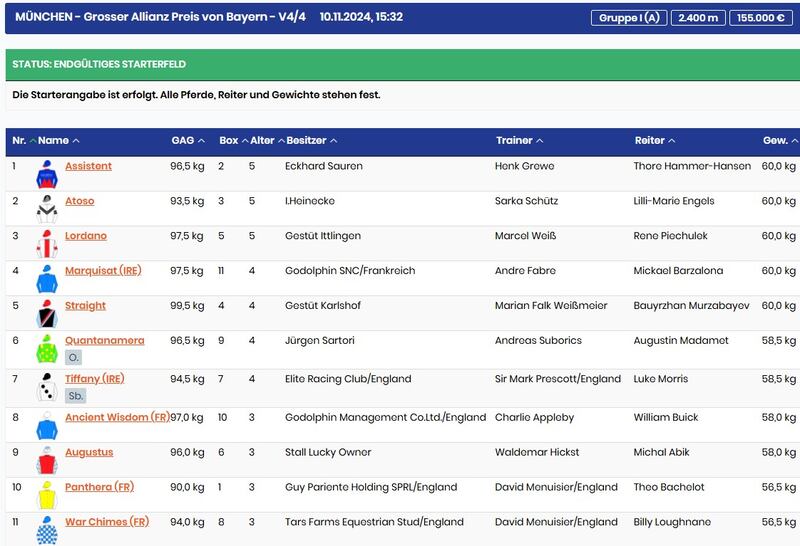Image resolution: width=800 pixels, height=546 pixels.
Task: Click Lordano's red-white striped silk icon
Action: click(x=47, y=244)
